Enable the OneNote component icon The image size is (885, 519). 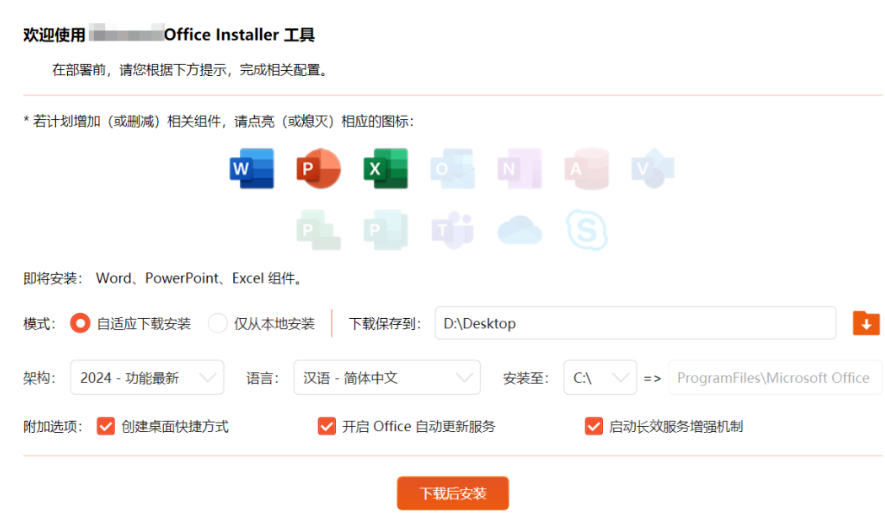tap(519, 169)
